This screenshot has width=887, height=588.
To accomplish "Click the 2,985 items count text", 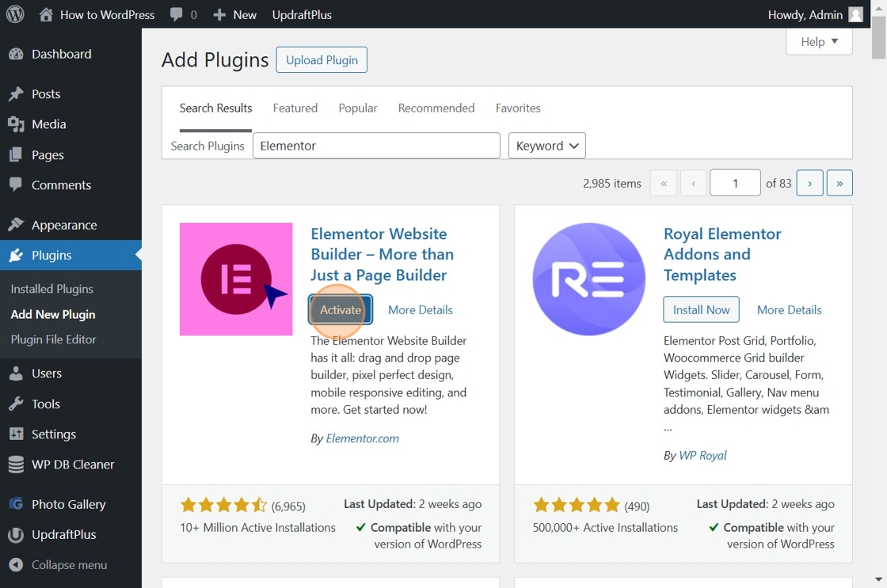I will click(612, 183).
